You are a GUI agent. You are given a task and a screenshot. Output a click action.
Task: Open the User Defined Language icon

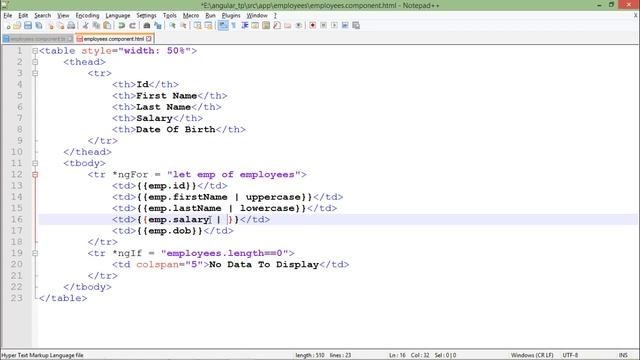pos(255,26)
